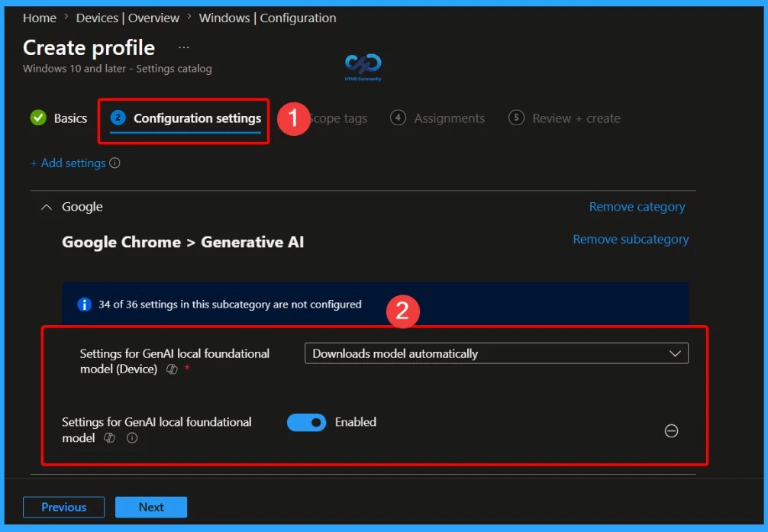The image size is (768, 532).
Task: Select the Configuration settings tab
Action: click(186, 120)
